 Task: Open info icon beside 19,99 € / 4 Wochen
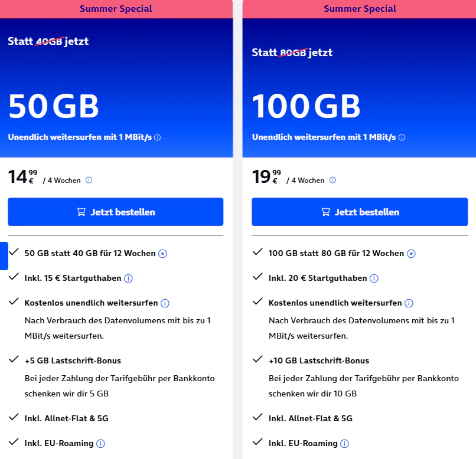pos(332,180)
